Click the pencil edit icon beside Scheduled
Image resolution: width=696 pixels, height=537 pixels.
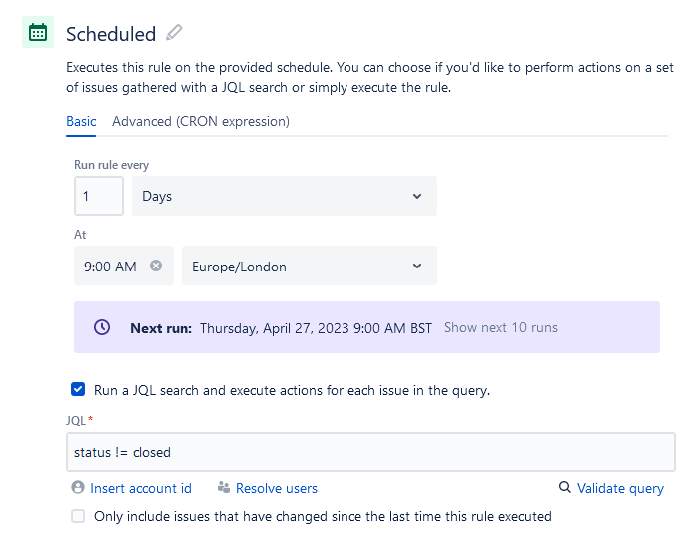pos(175,33)
